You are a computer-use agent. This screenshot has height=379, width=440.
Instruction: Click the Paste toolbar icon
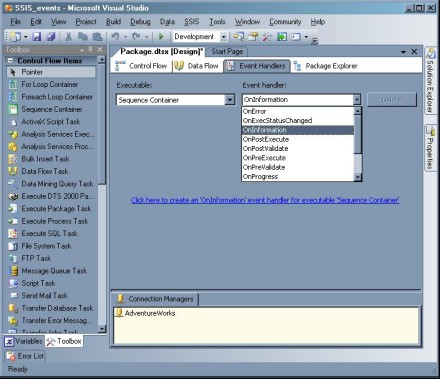click(97, 37)
